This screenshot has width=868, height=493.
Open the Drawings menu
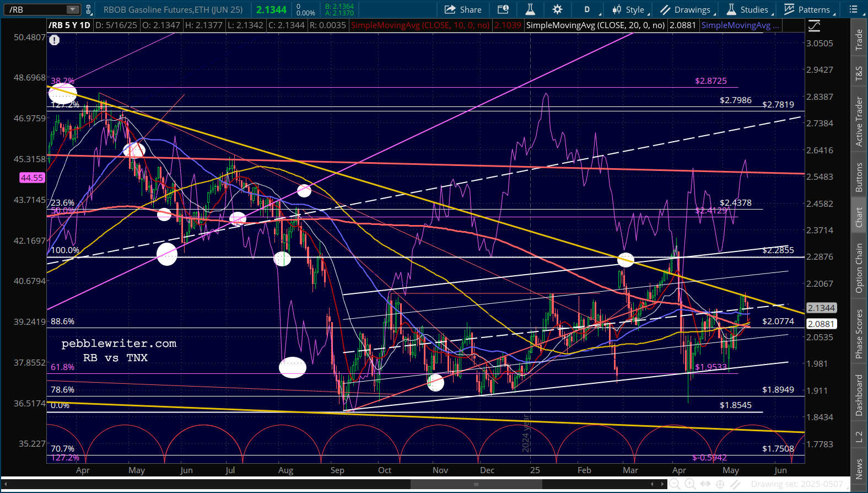(687, 9)
